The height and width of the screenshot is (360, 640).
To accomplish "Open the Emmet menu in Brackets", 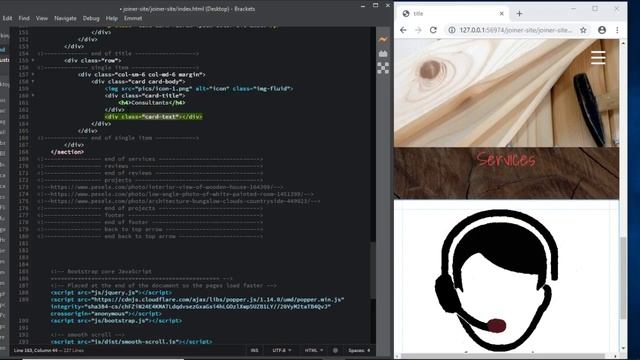I will pyautogui.click(x=133, y=18).
